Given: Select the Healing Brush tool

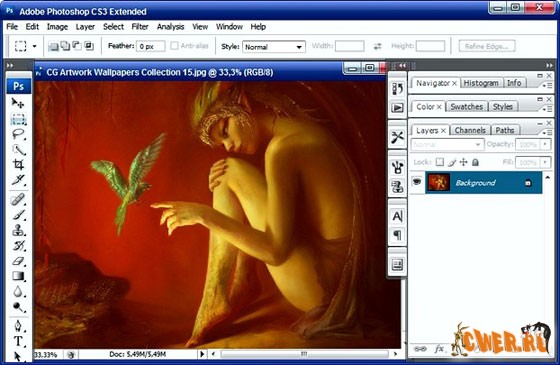Looking at the screenshot, I should 18,199.
